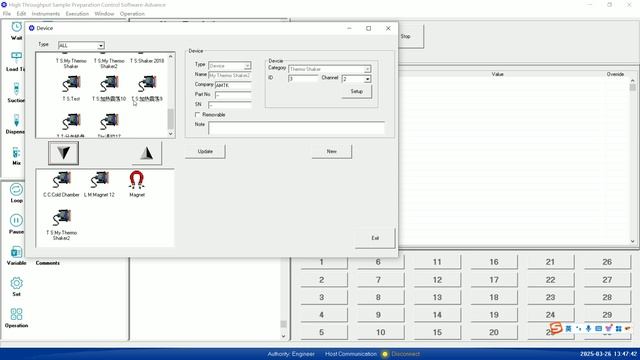
Task: Select T.S.My Thermo Shaker label in upper list
Action: pos(71,64)
